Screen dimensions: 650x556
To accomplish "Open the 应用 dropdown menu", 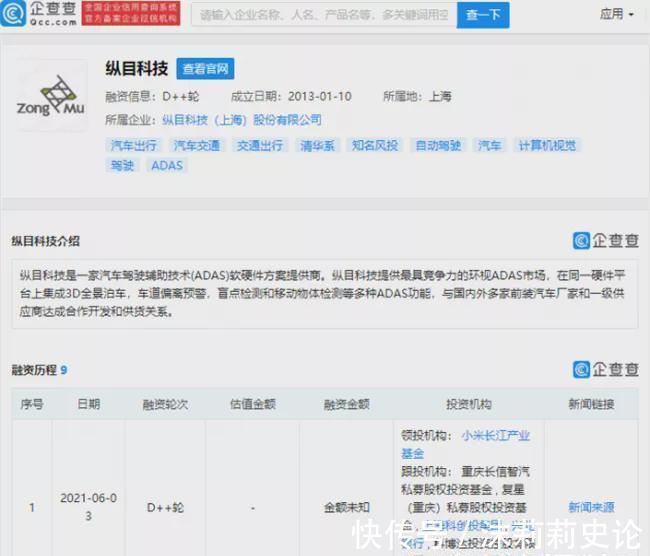I will coord(616,15).
